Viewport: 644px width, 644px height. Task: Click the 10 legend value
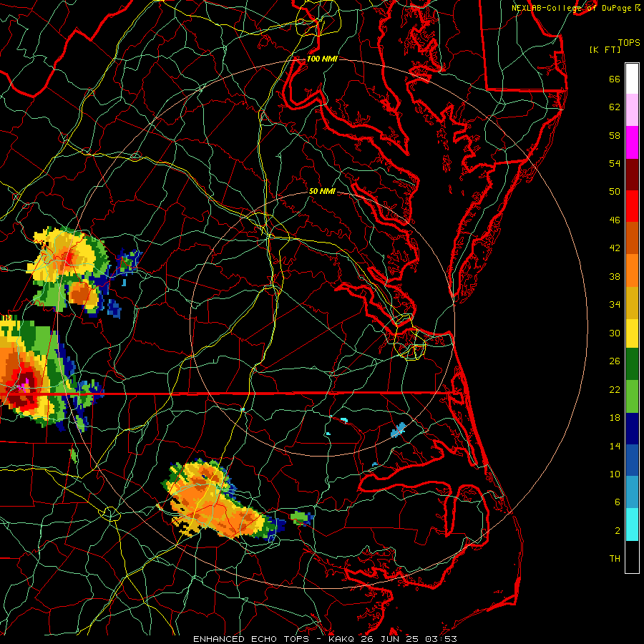[x=615, y=474]
